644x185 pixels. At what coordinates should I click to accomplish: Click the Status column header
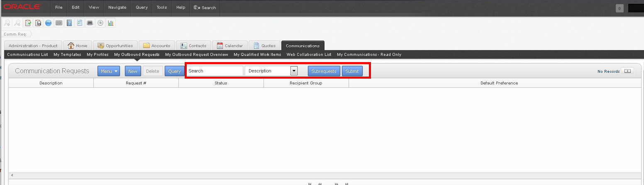(221, 83)
